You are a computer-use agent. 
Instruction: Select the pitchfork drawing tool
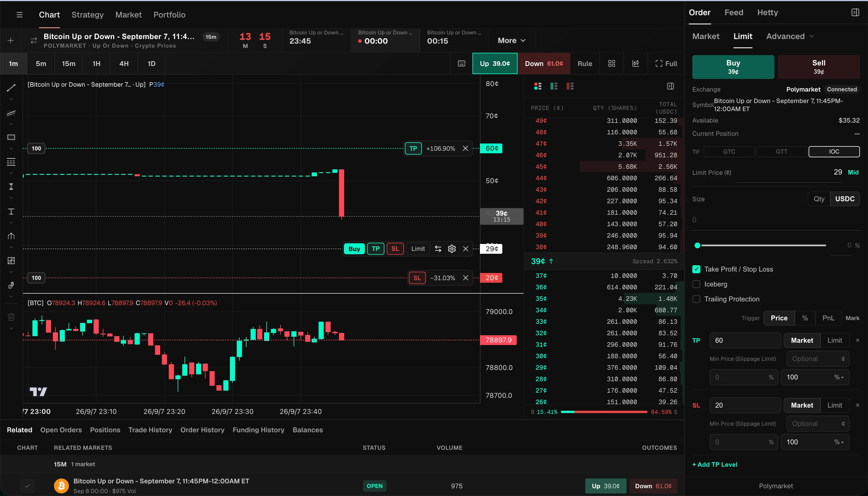pyautogui.click(x=11, y=236)
